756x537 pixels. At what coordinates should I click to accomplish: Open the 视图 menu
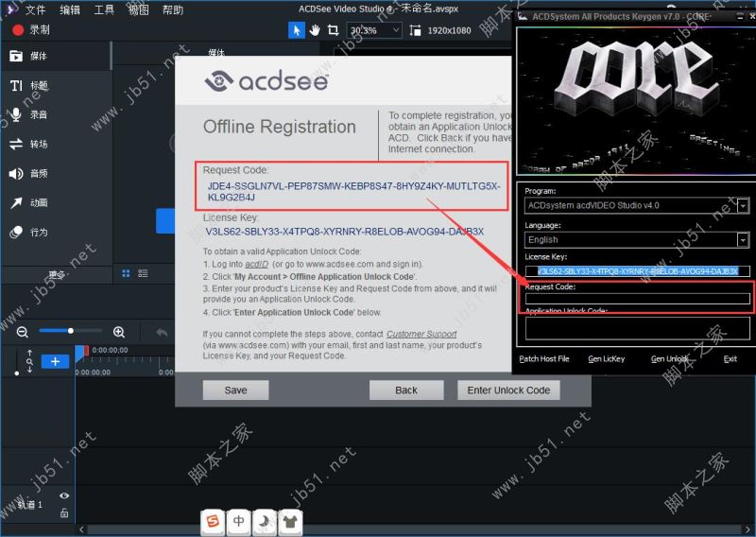coord(138,9)
